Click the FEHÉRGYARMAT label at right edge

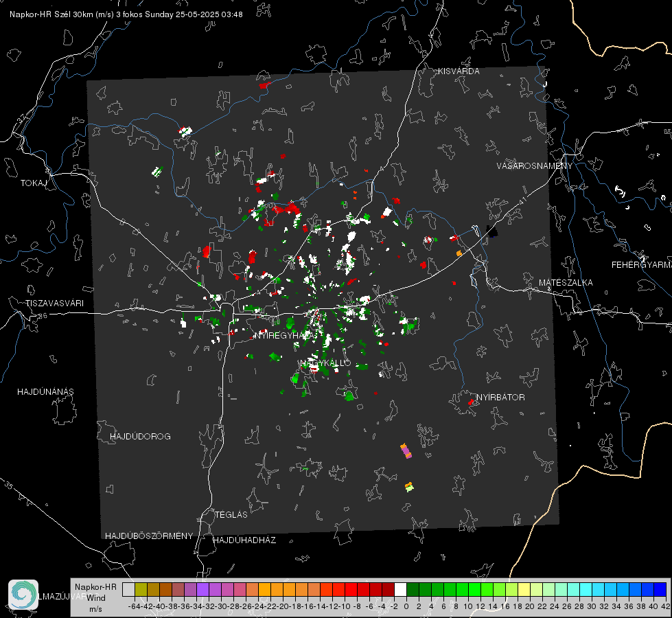(x=641, y=265)
